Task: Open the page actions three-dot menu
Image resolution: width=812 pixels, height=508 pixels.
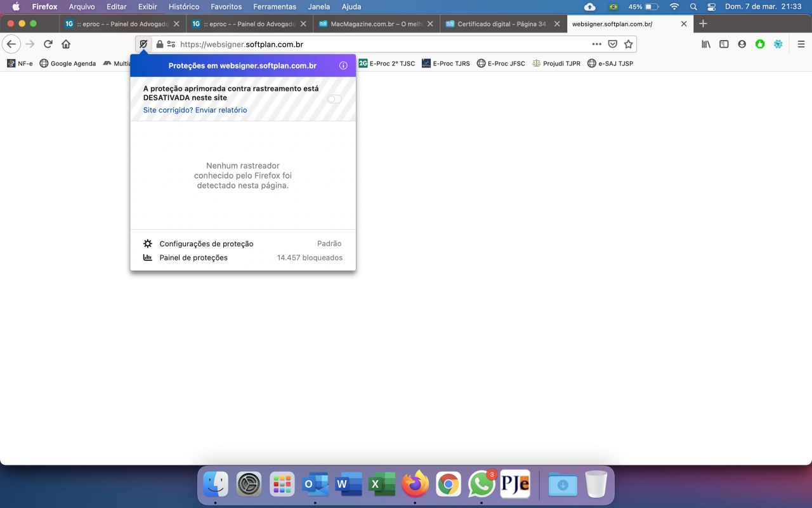Action: (596, 44)
